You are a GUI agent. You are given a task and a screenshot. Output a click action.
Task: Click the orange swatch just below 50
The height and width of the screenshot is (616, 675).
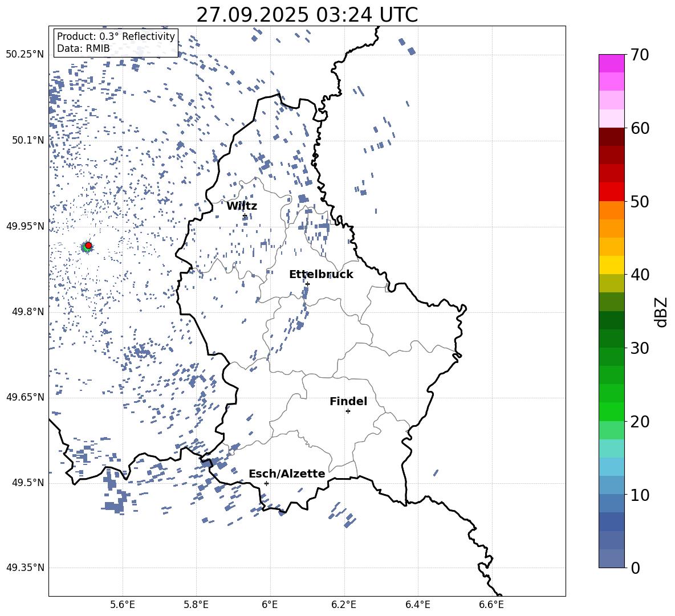pos(611,210)
